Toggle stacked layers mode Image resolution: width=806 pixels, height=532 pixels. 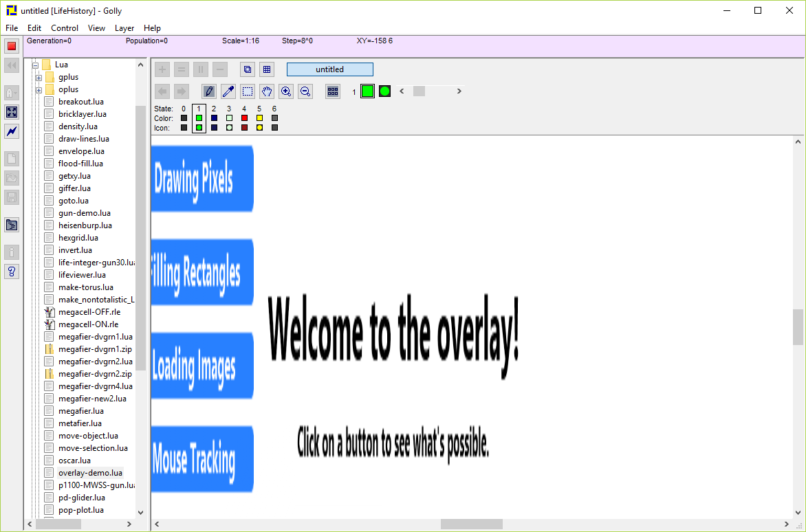click(x=248, y=69)
